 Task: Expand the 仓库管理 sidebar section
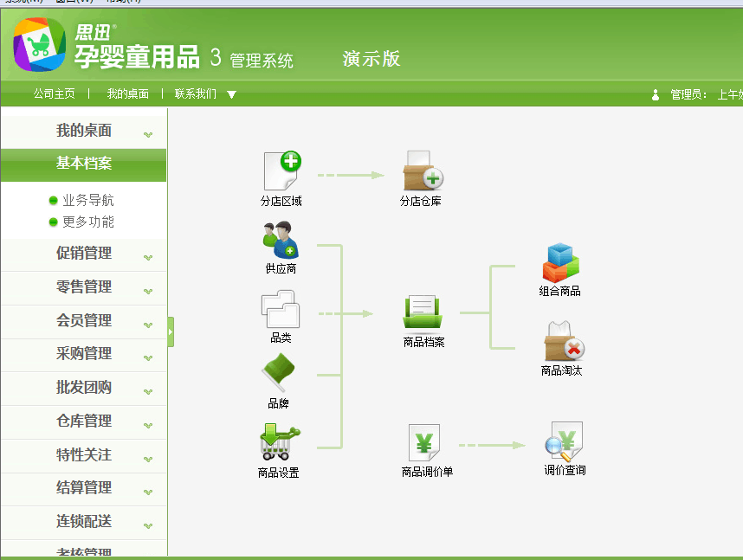tap(83, 422)
